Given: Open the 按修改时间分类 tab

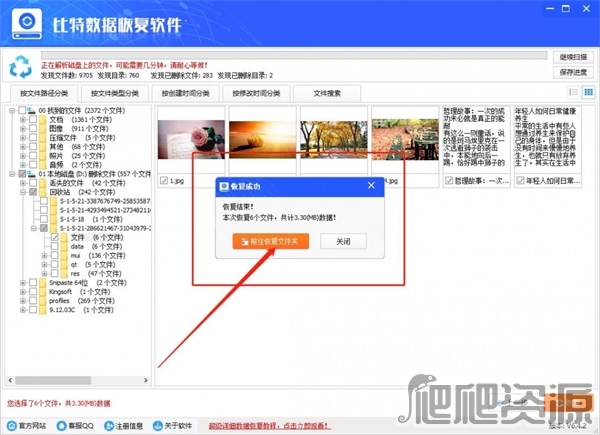Looking at the screenshot, I should 256,93.
